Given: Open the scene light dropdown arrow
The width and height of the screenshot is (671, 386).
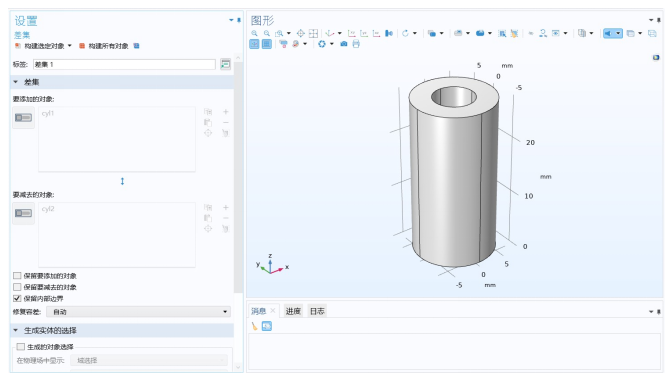Looking at the screenshot, I should point(332,44).
